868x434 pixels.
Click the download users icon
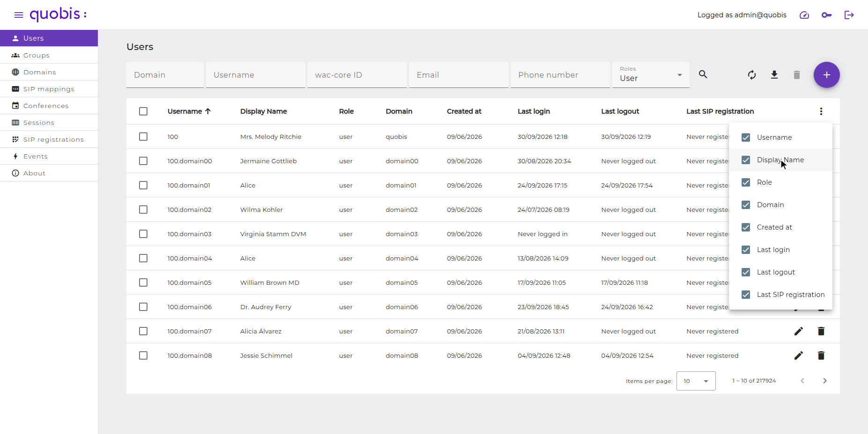[774, 75]
